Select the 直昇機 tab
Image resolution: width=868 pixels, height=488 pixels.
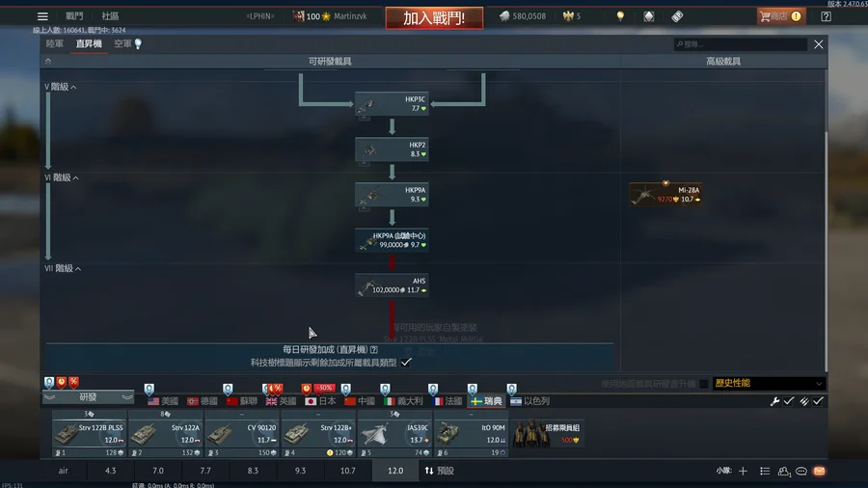pos(89,43)
